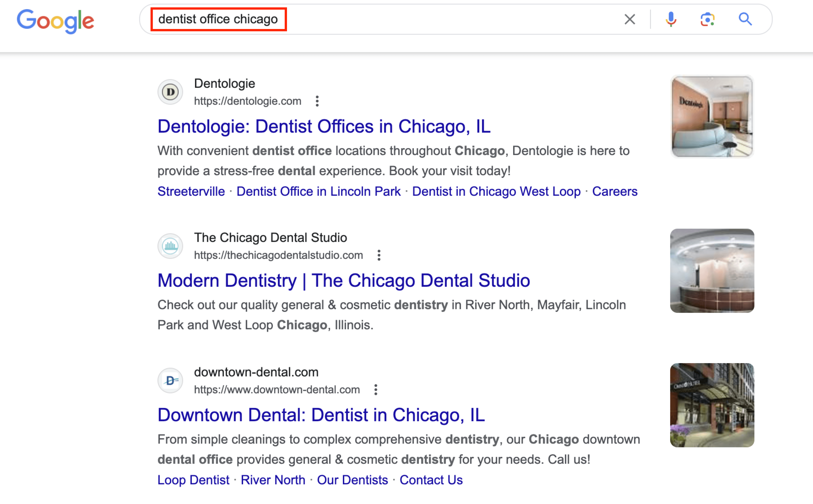Viewport: 813px width, 504px height.
Task: Open 'Dentist in Chicago West Loop' sitelink
Action: (496, 192)
